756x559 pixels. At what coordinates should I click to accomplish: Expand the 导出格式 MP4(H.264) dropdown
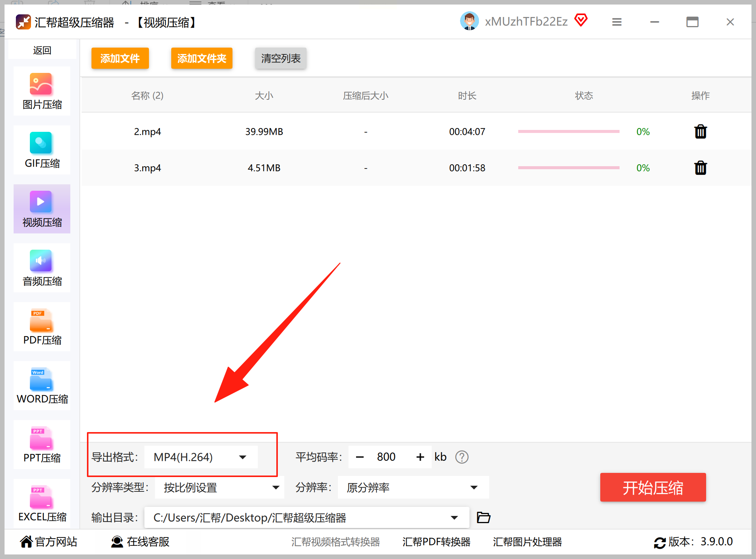[242, 457]
